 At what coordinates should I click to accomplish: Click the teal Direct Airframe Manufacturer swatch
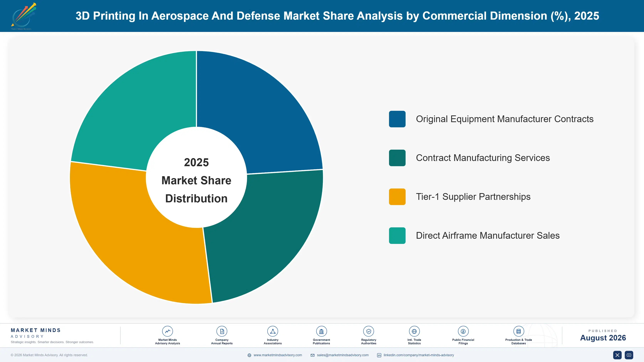[x=397, y=235]
